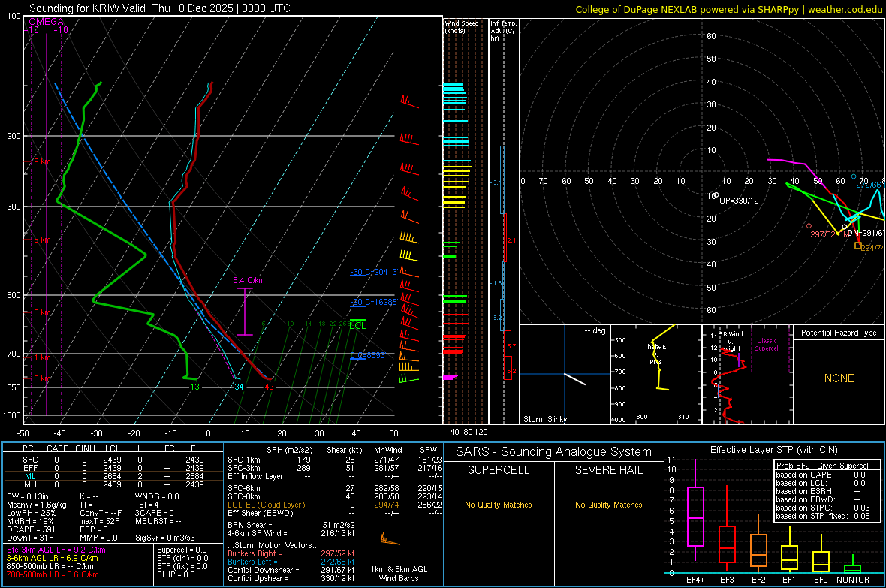Click the '9 km' height marker

(x=42, y=161)
